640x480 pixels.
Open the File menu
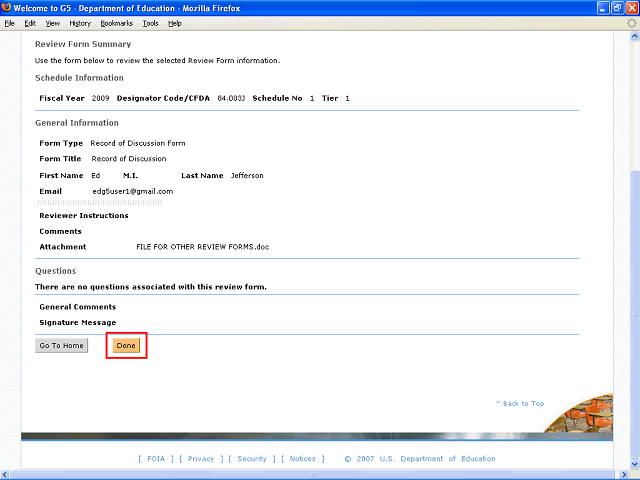(x=9, y=23)
